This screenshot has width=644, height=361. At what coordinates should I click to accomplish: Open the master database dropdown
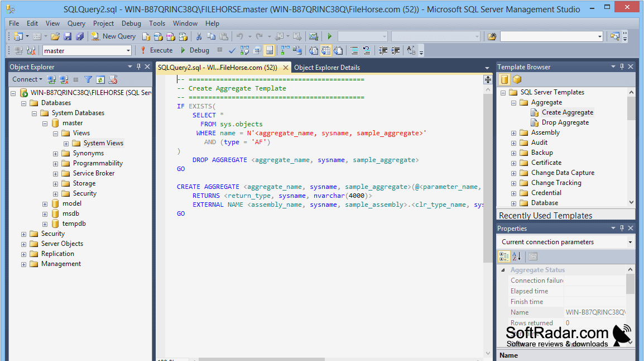coord(128,50)
